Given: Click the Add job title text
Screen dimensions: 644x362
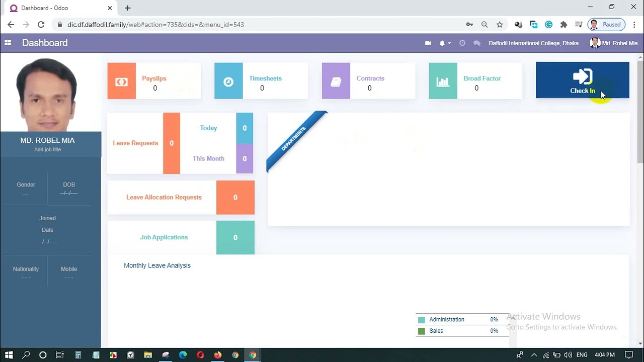Looking at the screenshot, I should [47, 150].
